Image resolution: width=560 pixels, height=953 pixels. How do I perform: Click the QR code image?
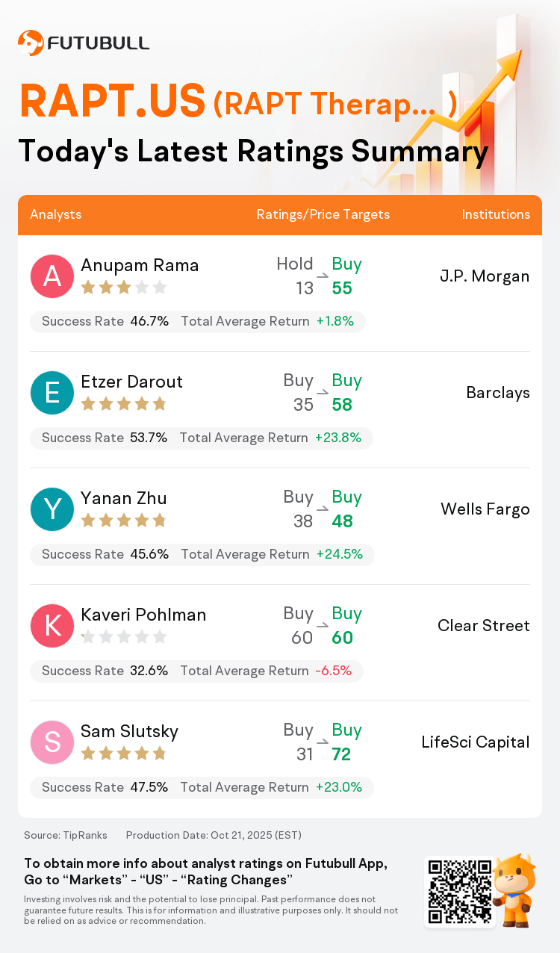459,892
